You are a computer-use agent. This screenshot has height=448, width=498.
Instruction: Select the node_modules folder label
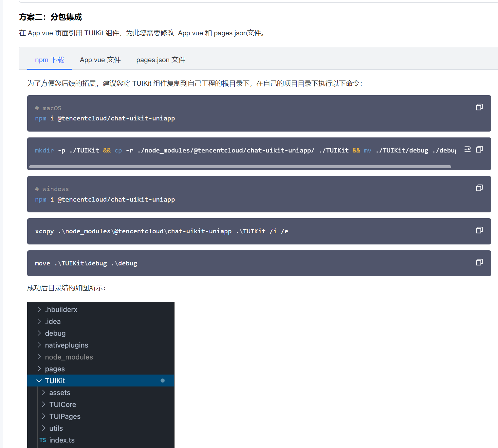point(69,357)
